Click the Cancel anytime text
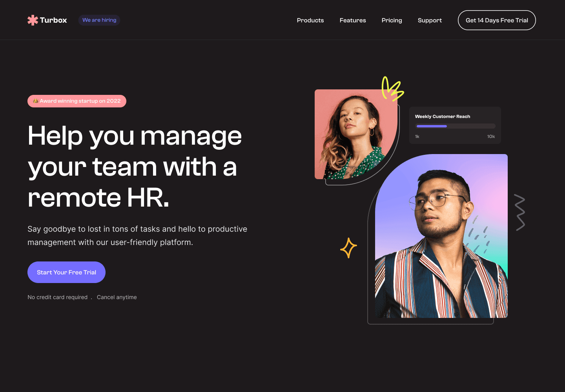The image size is (565, 392). [117, 297]
